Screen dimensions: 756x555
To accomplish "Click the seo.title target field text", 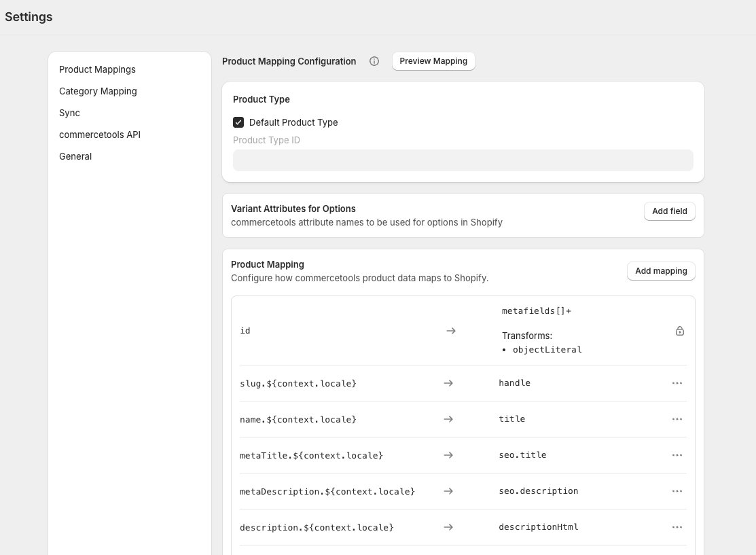I will [x=522, y=454].
